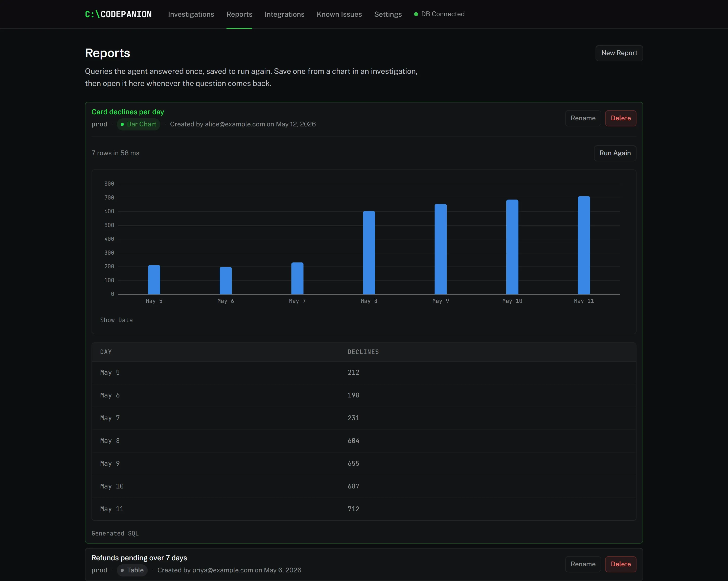Click the May 8 bar in the chart
This screenshot has width=728, height=581.
[x=369, y=253]
